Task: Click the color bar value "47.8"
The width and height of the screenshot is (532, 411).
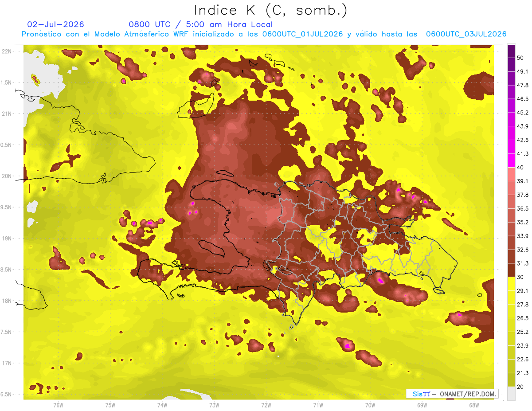Action: 522,85
